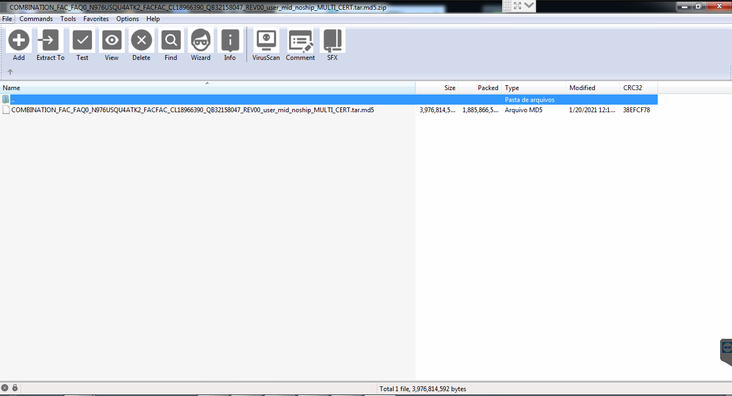Click the fullscreen arrows icon in title overlay
This screenshot has height=396, width=732.
click(x=517, y=6)
